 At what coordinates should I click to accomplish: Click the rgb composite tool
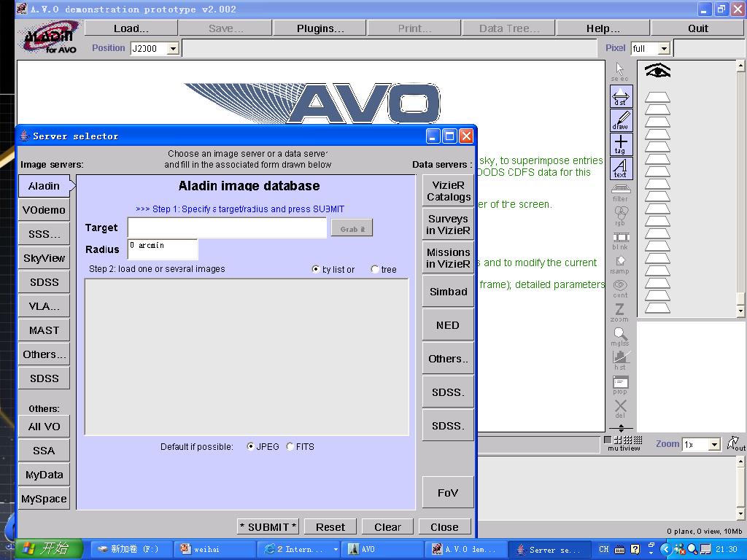click(x=620, y=216)
